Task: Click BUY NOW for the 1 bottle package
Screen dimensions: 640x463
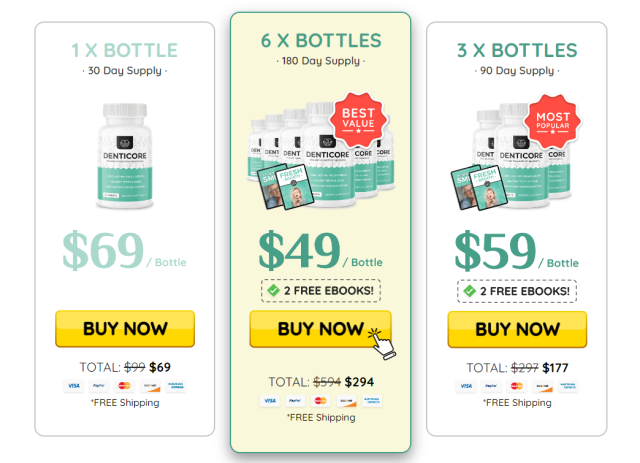Action: click(x=125, y=329)
